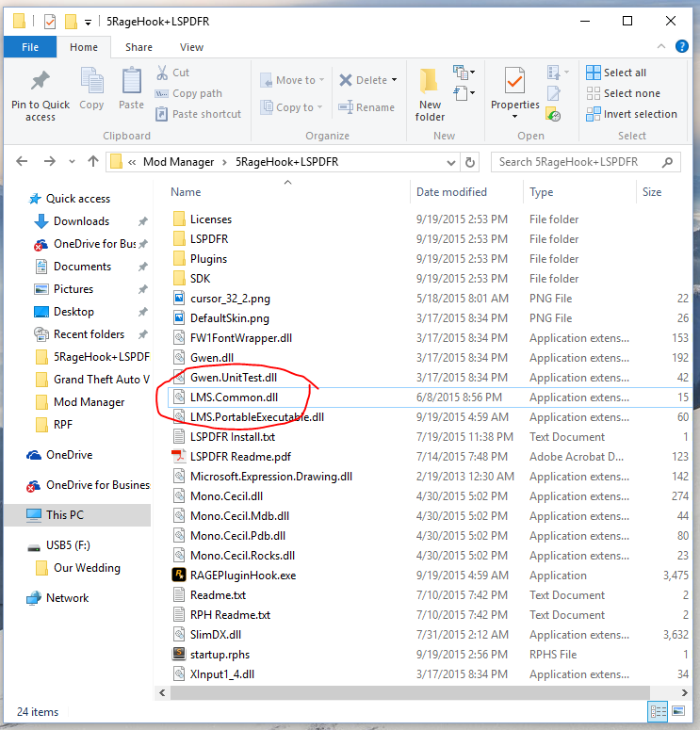The height and width of the screenshot is (730, 700).
Task: Select LSPDFR Readme.pdf file
Action: 240,457
